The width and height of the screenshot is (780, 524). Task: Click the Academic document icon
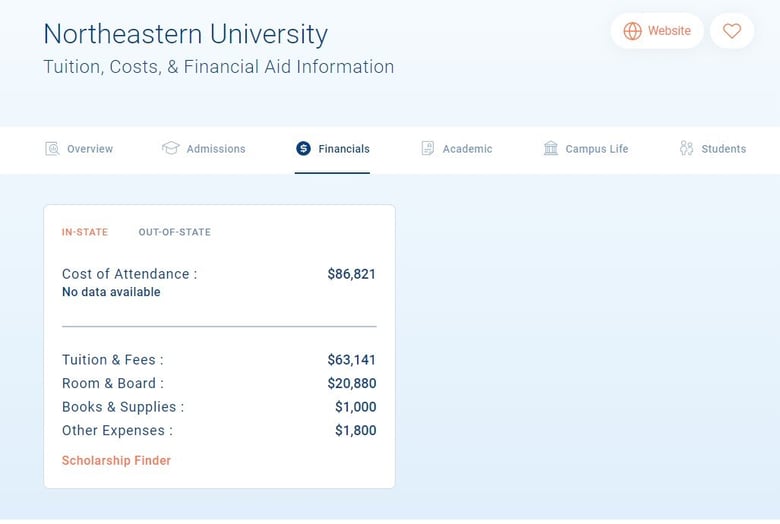[427, 148]
